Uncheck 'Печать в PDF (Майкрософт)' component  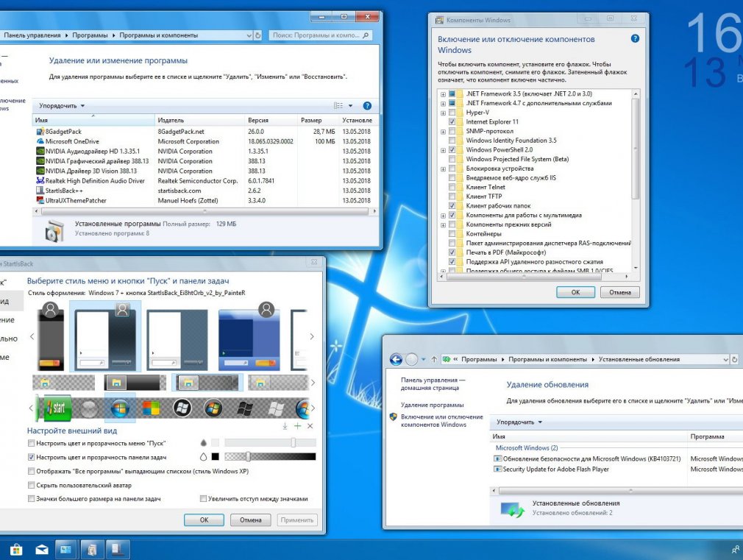452,252
